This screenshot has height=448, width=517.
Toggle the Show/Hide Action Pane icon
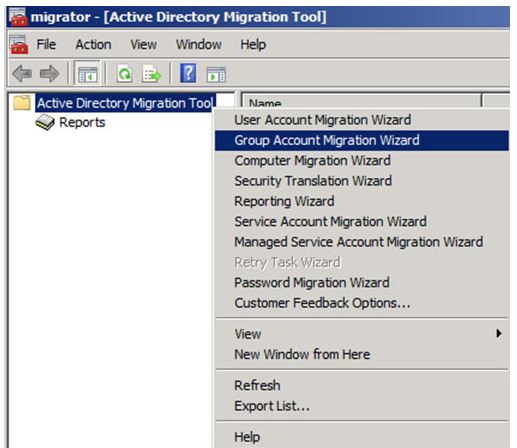point(216,74)
